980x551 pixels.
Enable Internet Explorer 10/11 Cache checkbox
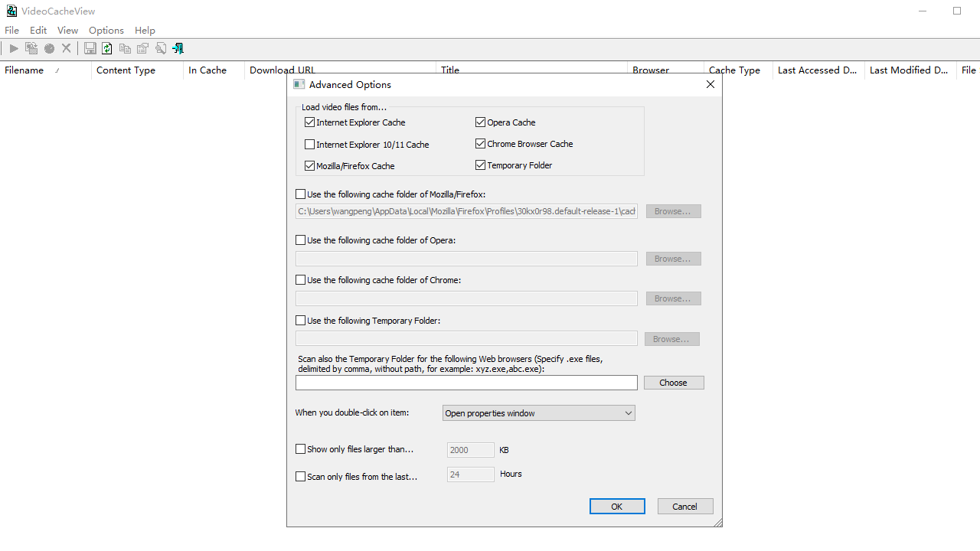pos(309,144)
